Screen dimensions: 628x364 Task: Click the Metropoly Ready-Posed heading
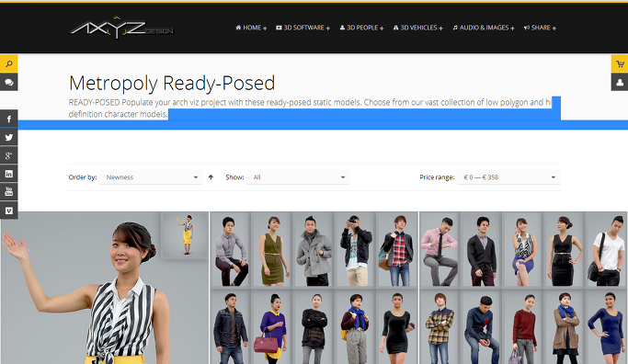pyautogui.click(x=172, y=83)
